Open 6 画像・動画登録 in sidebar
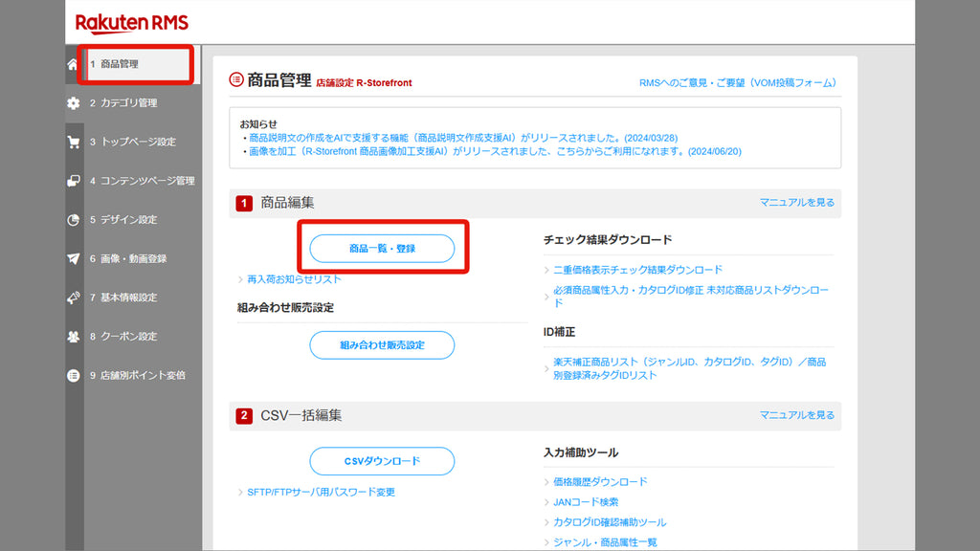980x551 pixels. click(x=128, y=258)
